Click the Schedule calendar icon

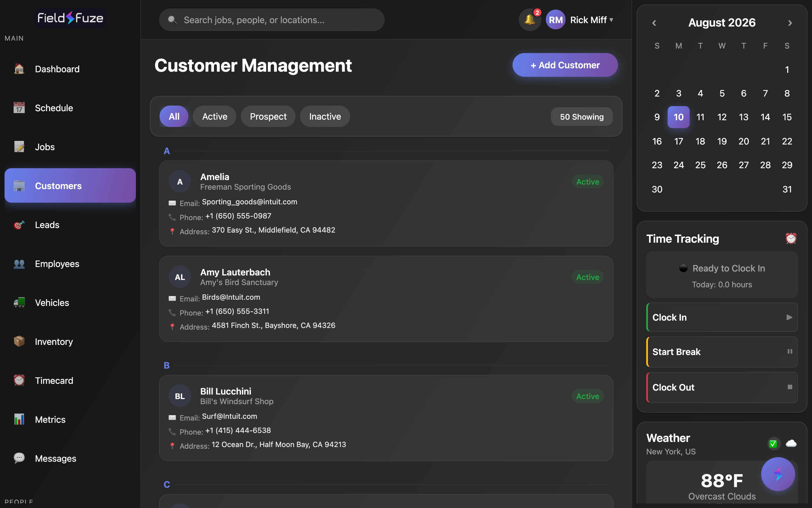19,108
